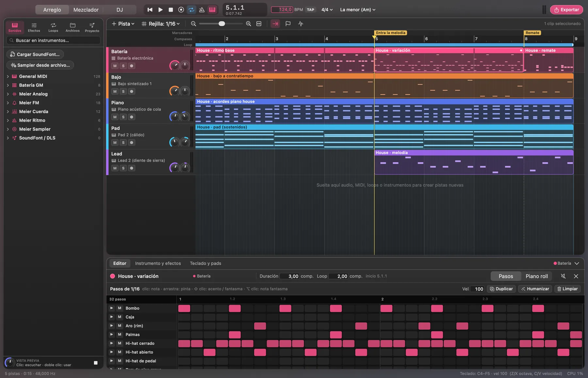The height and width of the screenshot is (378, 588).
Task: Click the timeline zoom slider handle
Action: tap(222, 24)
